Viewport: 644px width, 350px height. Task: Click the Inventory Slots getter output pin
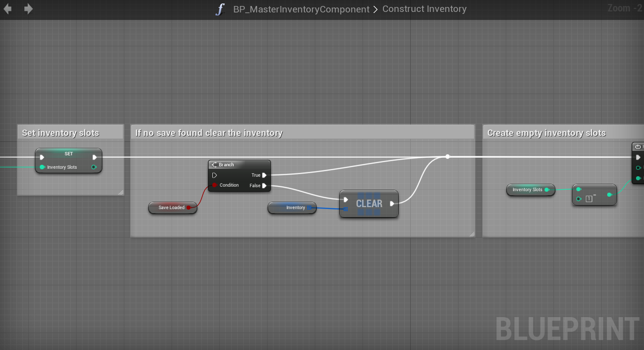pyautogui.click(x=547, y=190)
